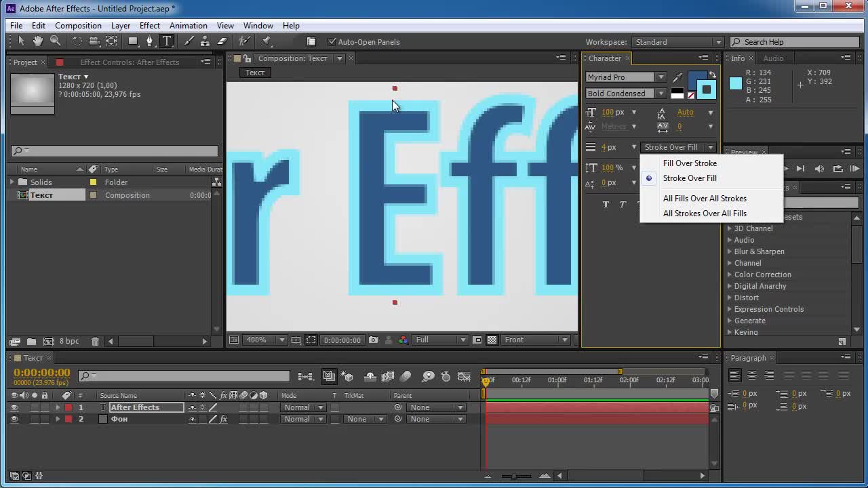Image resolution: width=868 pixels, height=488 pixels.
Task: Click the current time 0:00:00:00 in viewer
Action: pos(342,340)
